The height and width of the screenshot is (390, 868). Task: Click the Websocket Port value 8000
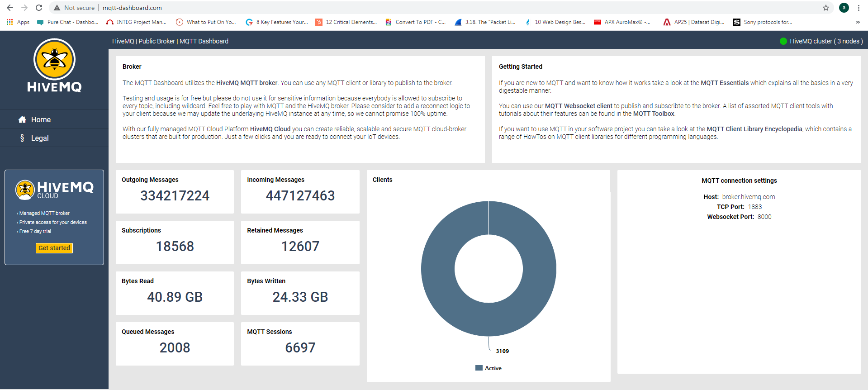coord(764,217)
